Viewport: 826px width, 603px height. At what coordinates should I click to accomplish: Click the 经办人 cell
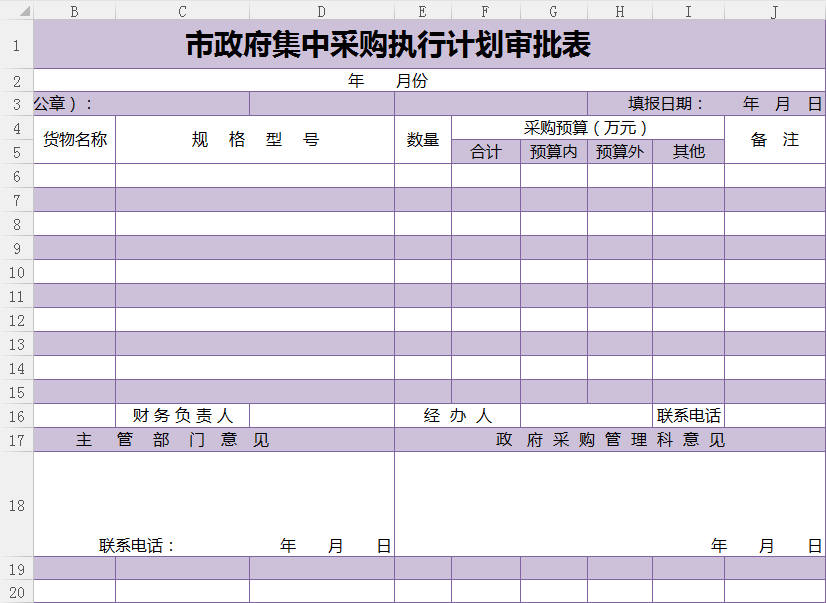point(457,416)
